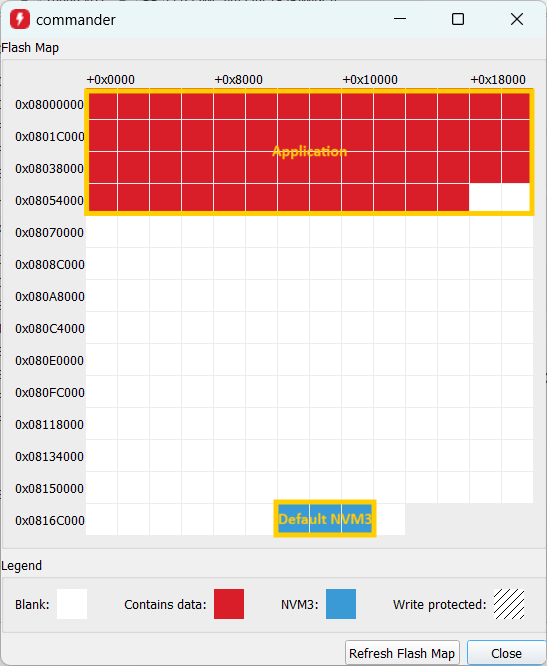
Task: Click the first blank block in row 0x080E0000
Action: 102,360
